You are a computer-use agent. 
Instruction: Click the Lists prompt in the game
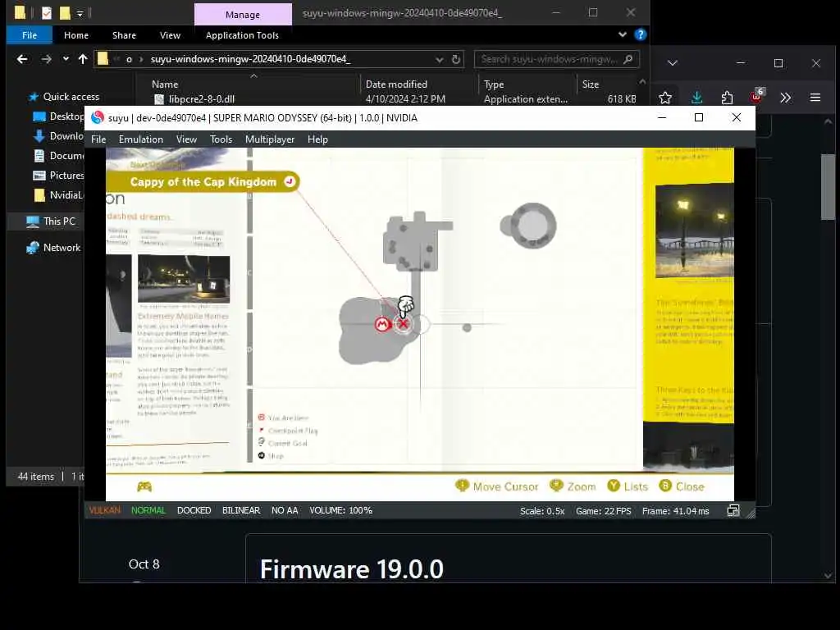[x=628, y=486]
